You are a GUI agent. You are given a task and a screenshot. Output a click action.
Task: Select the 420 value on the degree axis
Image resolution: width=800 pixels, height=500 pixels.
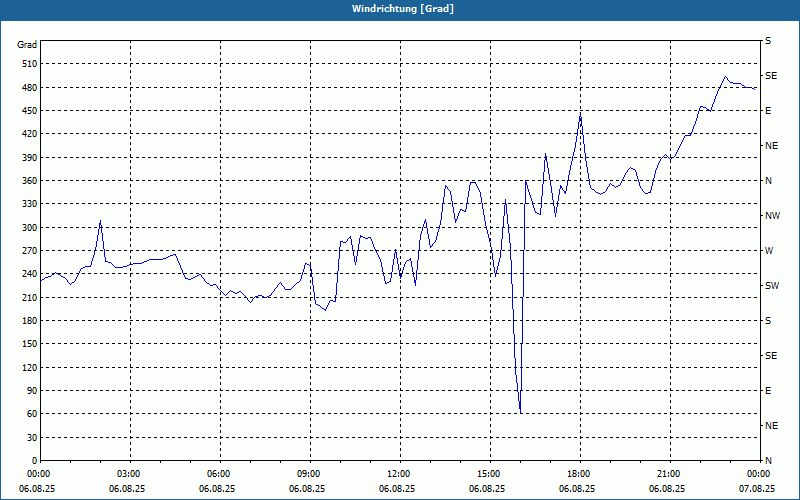tap(30, 134)
